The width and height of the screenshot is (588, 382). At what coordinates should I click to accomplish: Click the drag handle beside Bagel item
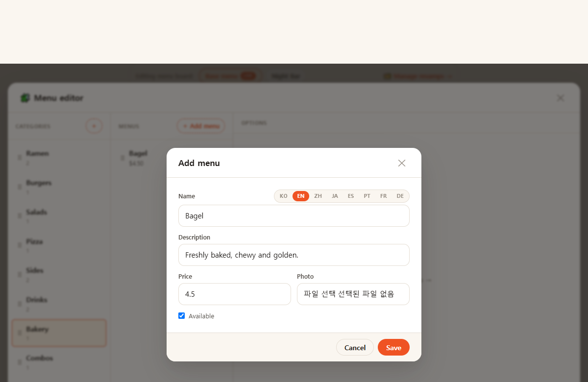(122, 158)
